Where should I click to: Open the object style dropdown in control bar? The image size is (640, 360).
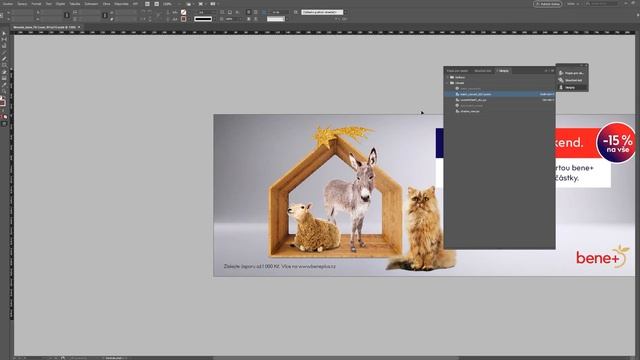click(x=323, y=12)
